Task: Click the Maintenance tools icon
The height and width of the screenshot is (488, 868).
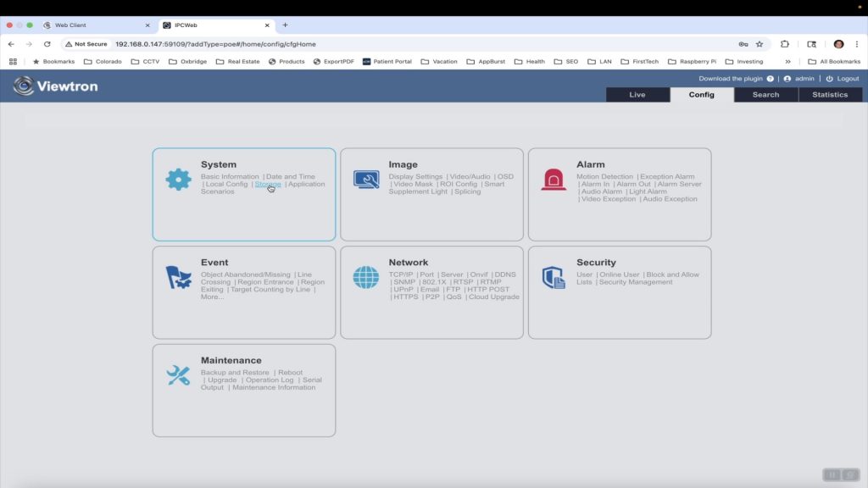Action: pyautogui.click(x=178, y=375)
